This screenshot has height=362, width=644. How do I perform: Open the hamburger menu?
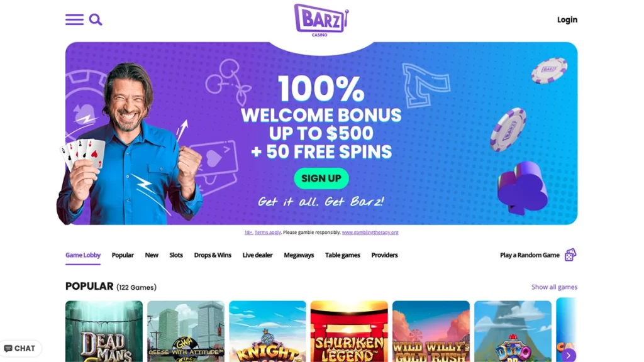point(74,19)
